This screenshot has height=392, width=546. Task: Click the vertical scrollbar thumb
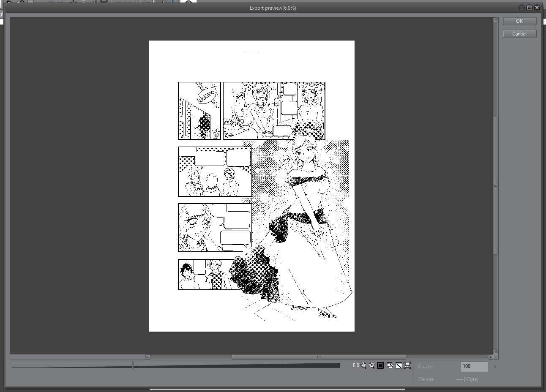496,185
